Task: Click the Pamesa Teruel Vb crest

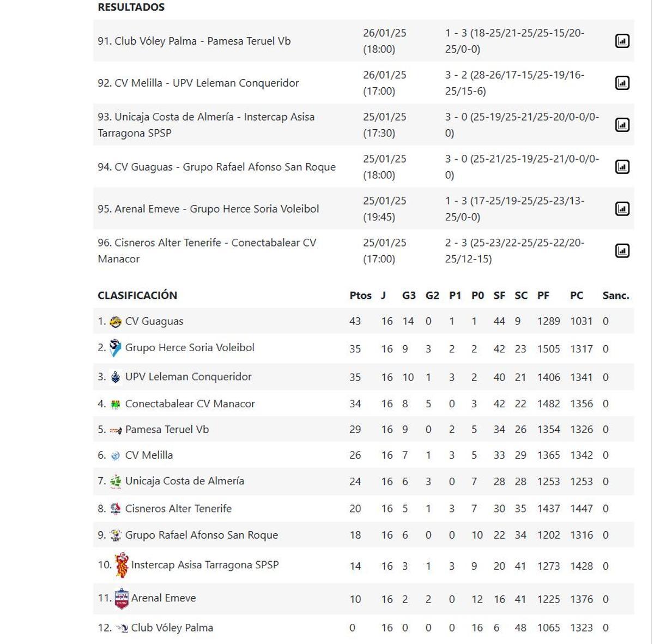Action: 116,429
